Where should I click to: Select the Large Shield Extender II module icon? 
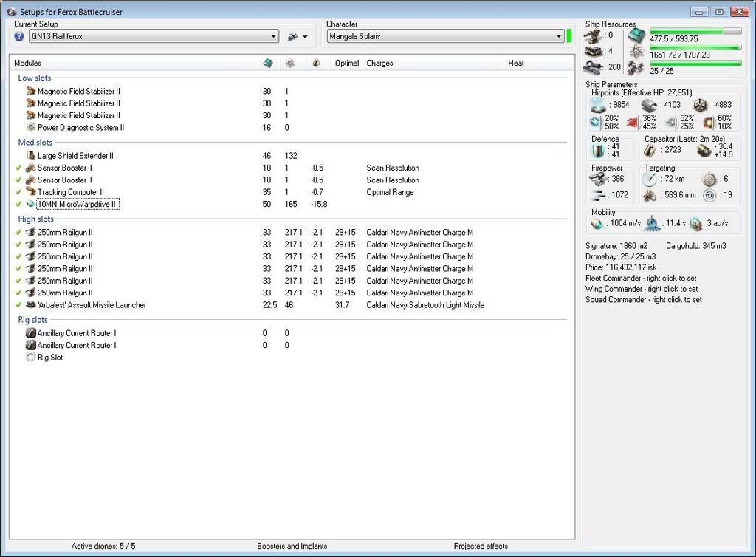(31, 156)
